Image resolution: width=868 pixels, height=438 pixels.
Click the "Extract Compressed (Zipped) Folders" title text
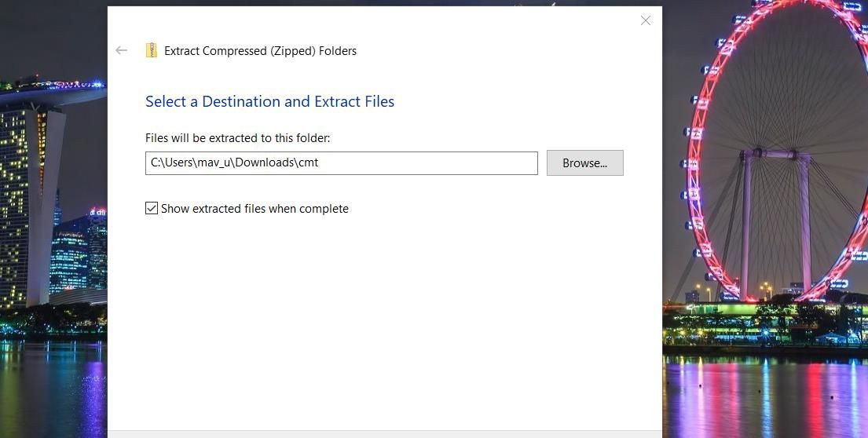point(260,51)
